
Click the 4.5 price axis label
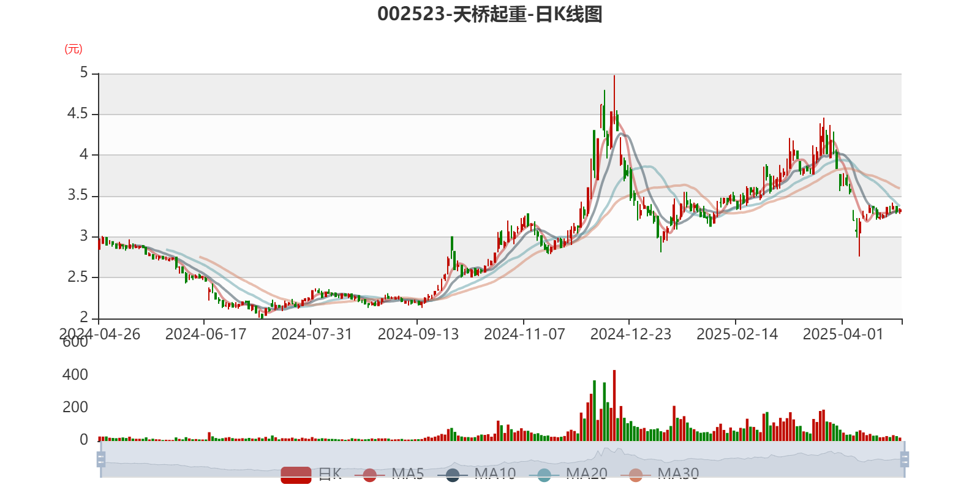click(77, 114)
